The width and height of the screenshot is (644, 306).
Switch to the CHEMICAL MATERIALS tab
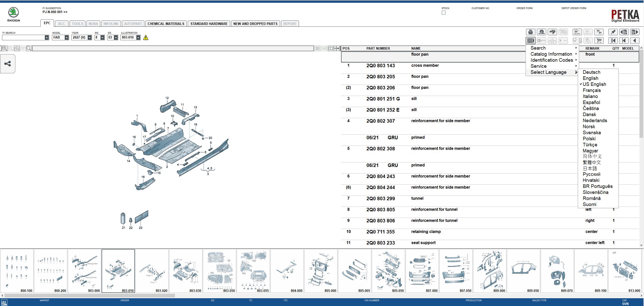(166, 24)
